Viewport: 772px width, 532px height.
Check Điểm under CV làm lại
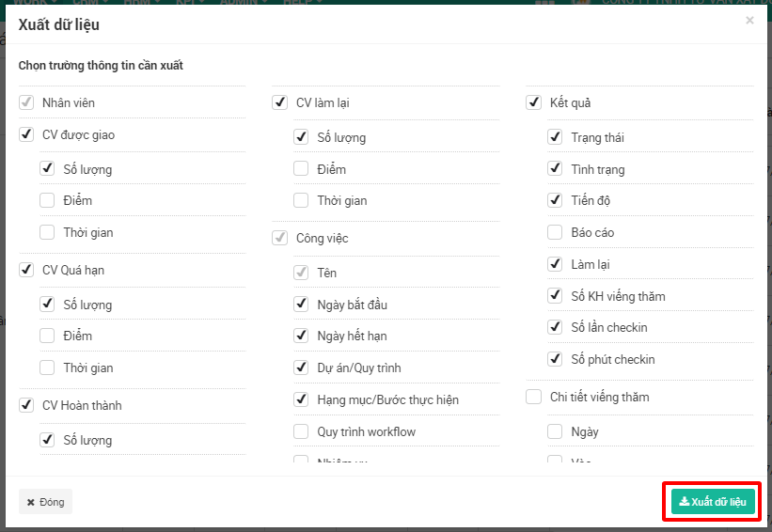pyautogui.click(x=301, y=169)
